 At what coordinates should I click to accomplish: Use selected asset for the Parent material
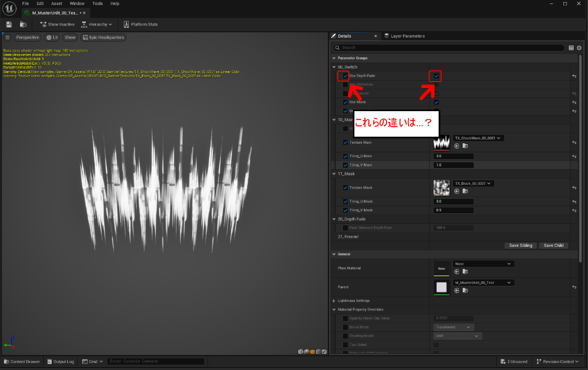(457, 290)
